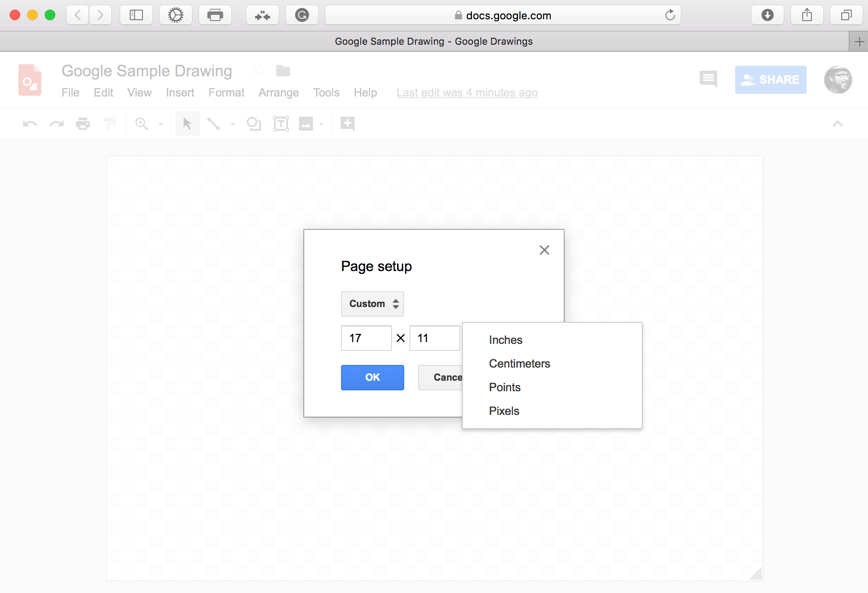Select Inches as the measurement unit

505,339
